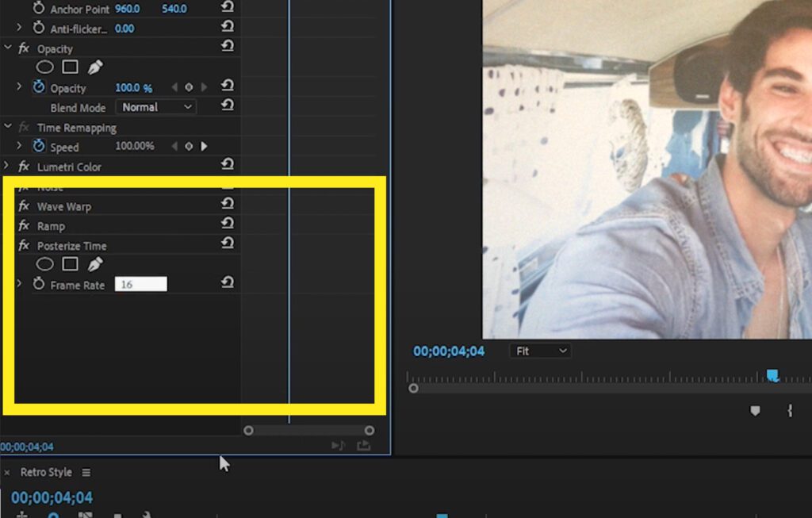Reset the Wave Warp effect

(x=228, y=204)
